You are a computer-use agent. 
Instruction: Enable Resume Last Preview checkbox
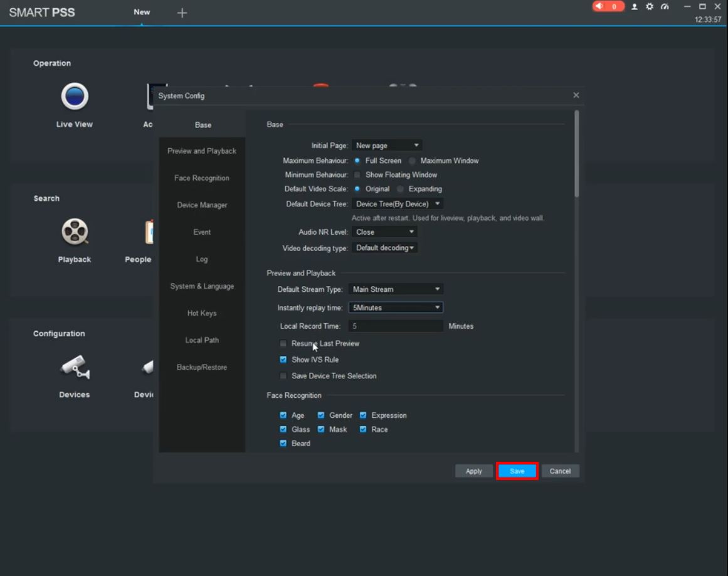click(283, 343)
